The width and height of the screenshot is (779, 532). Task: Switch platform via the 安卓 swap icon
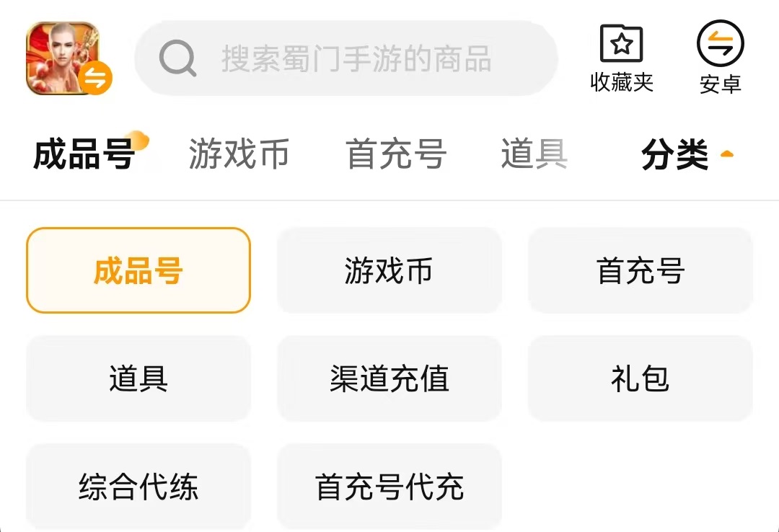point(720,46)
